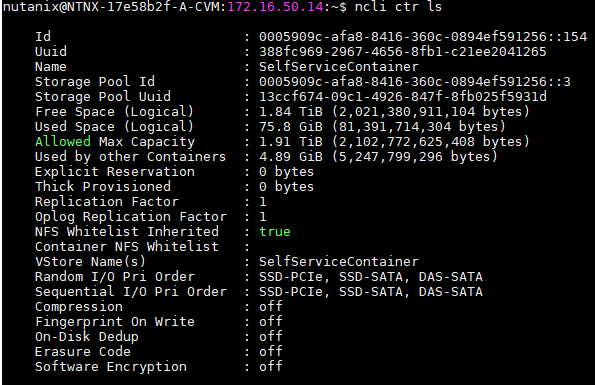The width and height of the screenshot is (595, 385).
Task: Click the green true value for NFS Whitelist
Action: tap(275, 232)
